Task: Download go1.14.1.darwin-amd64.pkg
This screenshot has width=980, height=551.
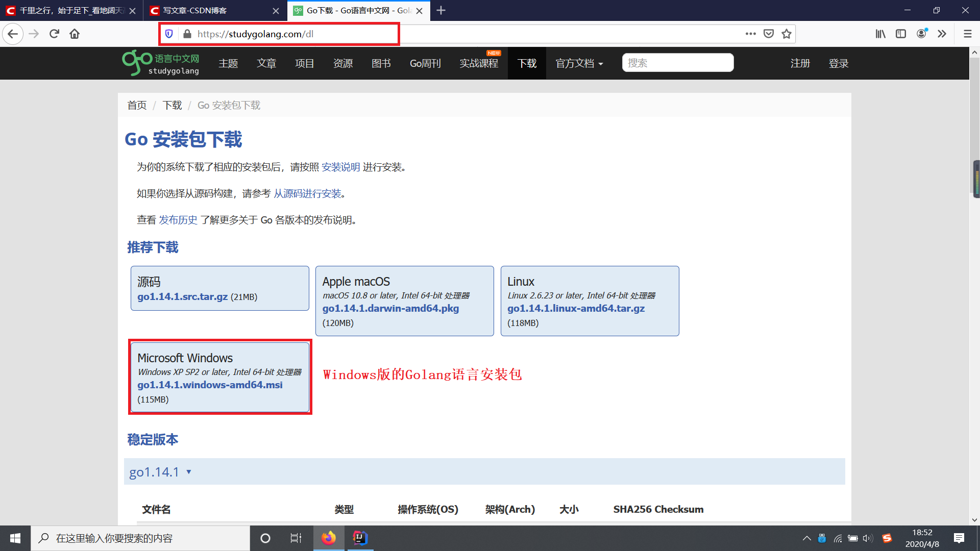Action: (390, 309)
